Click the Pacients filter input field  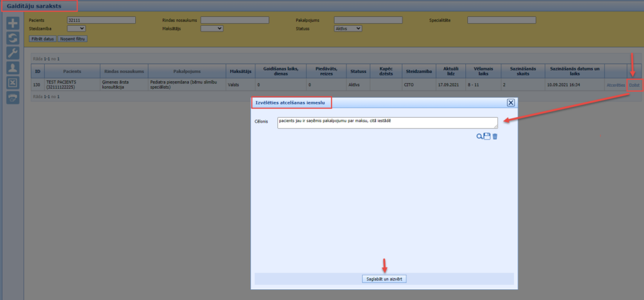click(101, 20)
